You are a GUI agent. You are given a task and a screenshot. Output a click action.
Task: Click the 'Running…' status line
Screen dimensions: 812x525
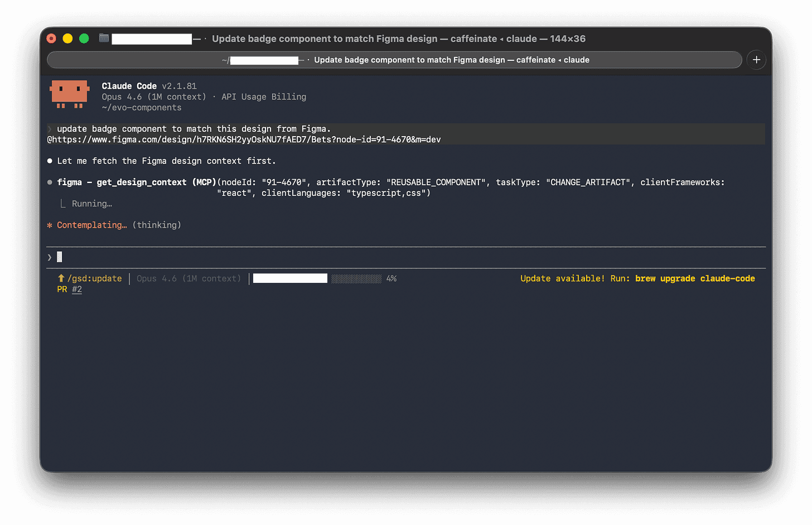[x=92, y=204]
